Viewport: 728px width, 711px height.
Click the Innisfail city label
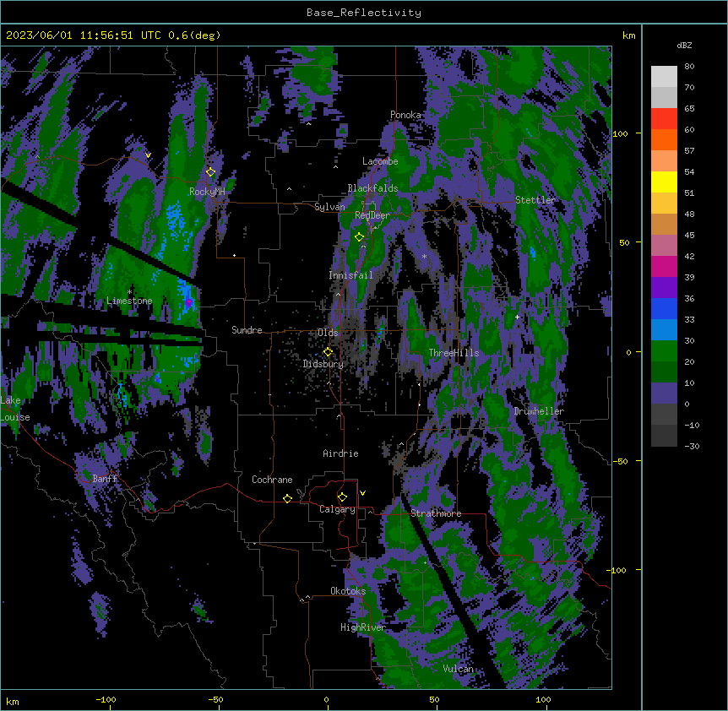point(350,275)
